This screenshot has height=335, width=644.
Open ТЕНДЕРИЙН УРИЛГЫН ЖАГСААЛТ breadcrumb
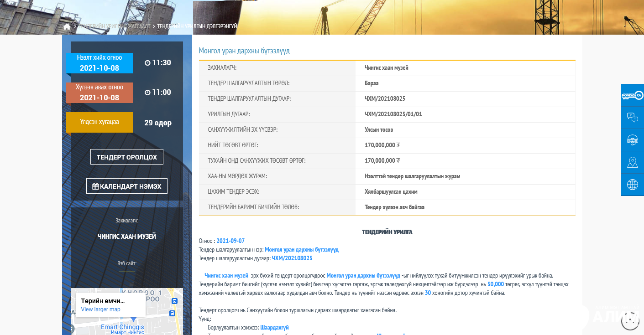point(115,26)
